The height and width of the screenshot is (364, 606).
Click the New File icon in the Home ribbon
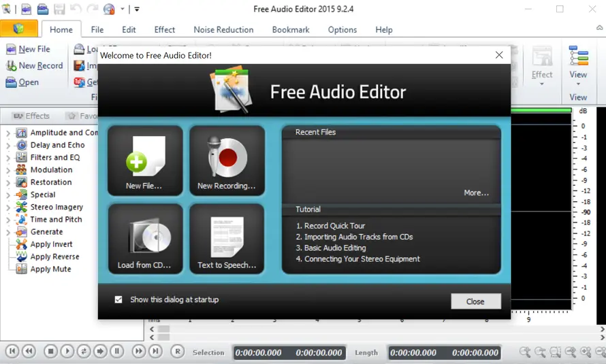11,49
